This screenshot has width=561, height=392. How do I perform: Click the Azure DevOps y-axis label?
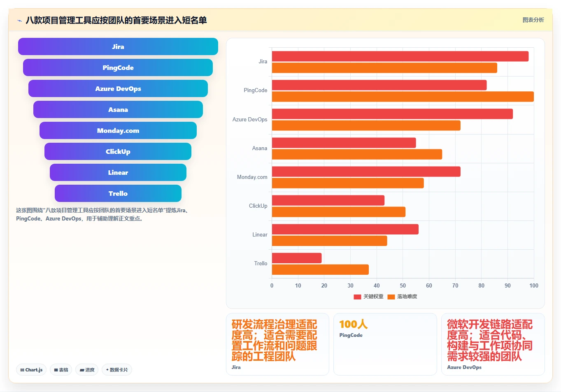[250, 119]
